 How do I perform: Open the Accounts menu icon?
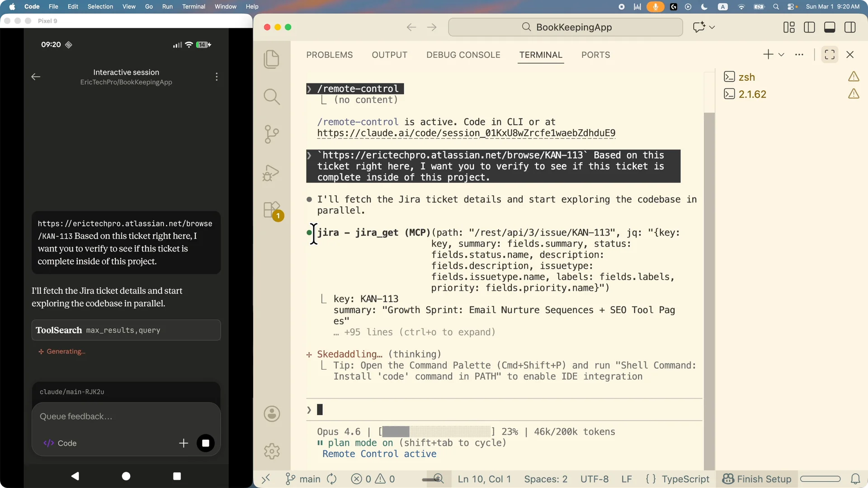pyautogui.click(x=272, y=413)
